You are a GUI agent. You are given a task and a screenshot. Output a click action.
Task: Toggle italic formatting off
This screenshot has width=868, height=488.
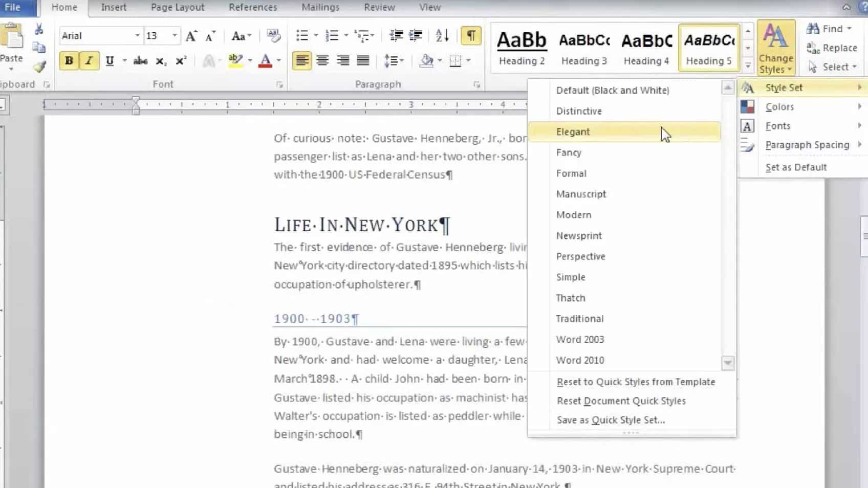tap(89, 60)
